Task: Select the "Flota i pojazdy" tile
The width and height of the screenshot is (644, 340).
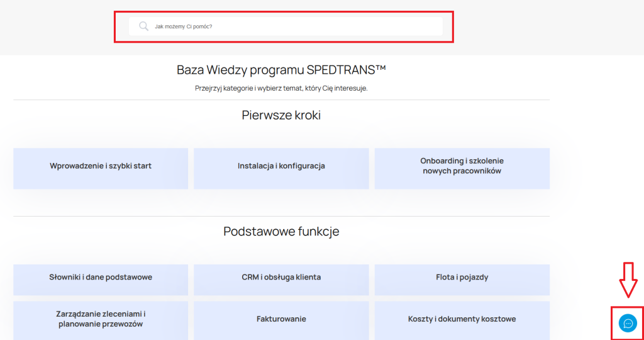Action: (462, 278)
